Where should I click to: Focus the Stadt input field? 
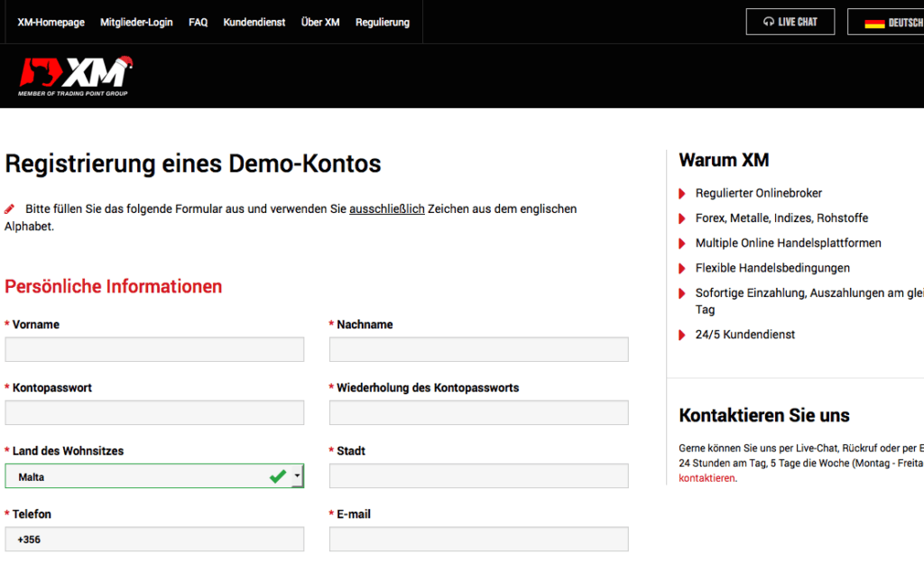coord(478,476)
